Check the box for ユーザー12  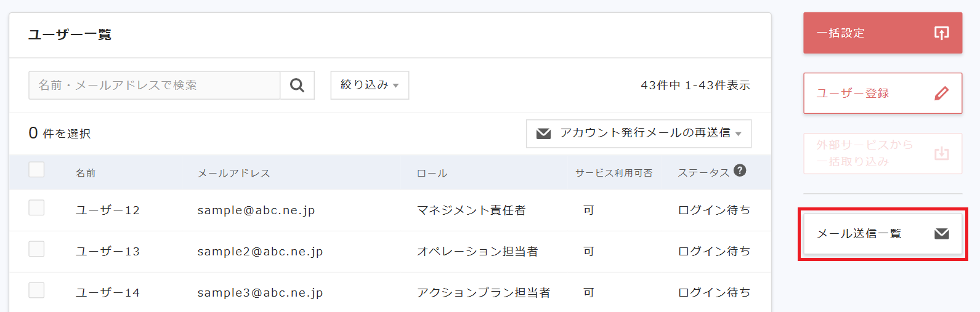(36, 208)
